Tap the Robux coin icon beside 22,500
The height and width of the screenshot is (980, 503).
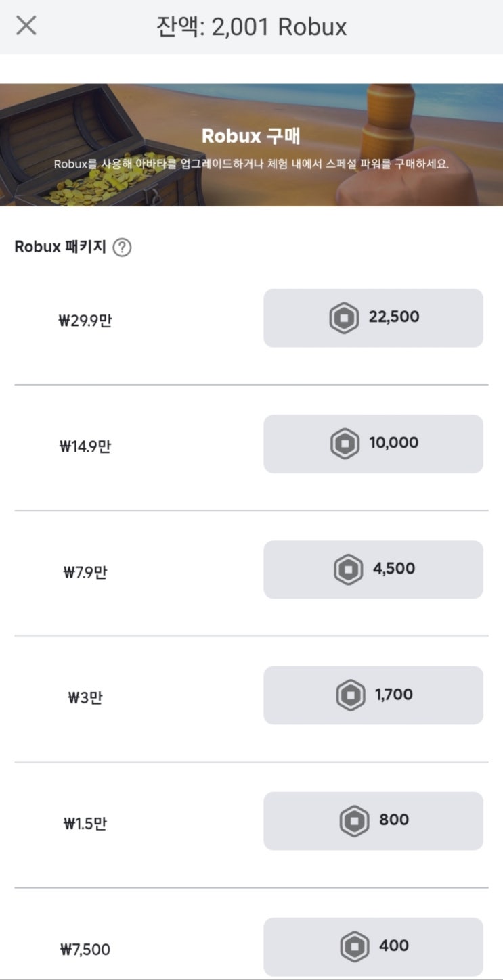click(344, 318)
